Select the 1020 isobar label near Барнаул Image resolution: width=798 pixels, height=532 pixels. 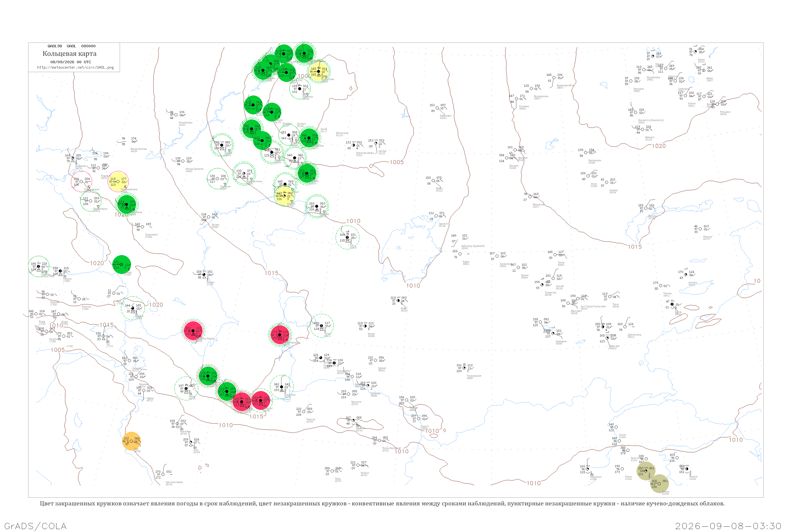(659, 146)
